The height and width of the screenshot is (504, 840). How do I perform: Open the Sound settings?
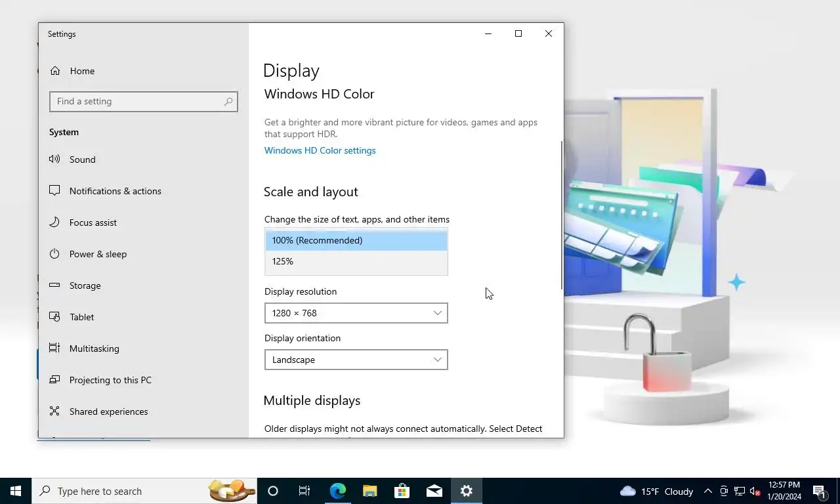click(143, 159)
